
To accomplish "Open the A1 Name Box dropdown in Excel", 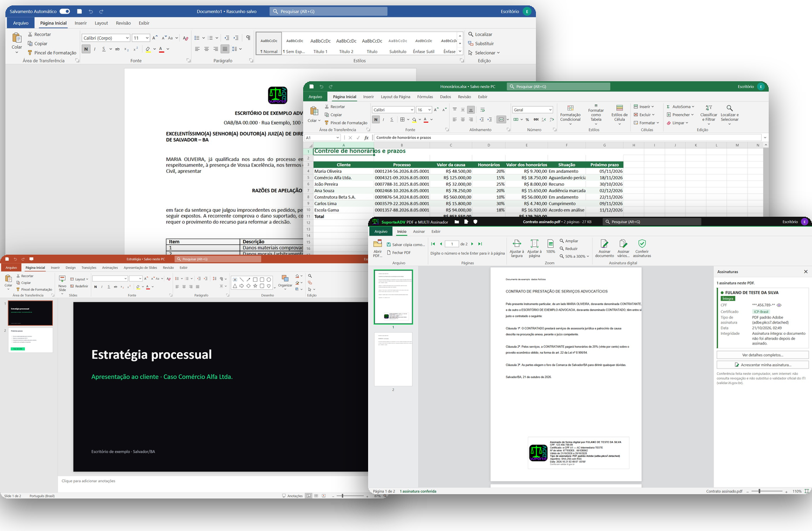I will [337, 138].
